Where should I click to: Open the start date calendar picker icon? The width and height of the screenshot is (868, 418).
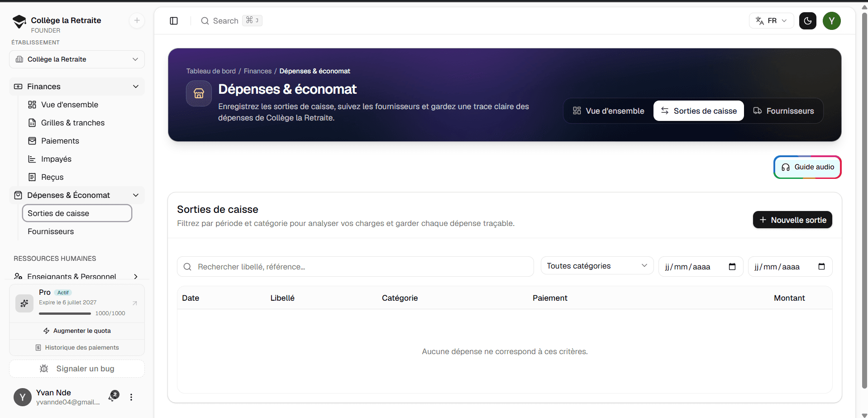pyautogui.click(x=732, y=266)
